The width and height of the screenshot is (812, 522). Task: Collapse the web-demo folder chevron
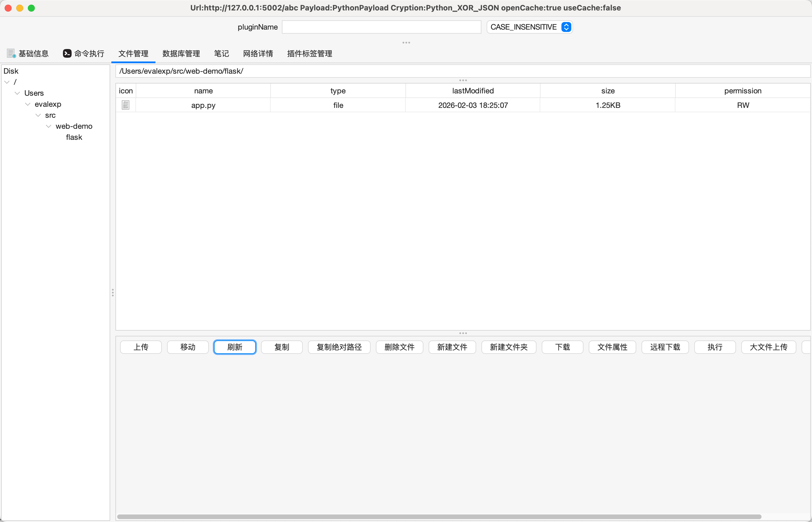click(48, 126)
